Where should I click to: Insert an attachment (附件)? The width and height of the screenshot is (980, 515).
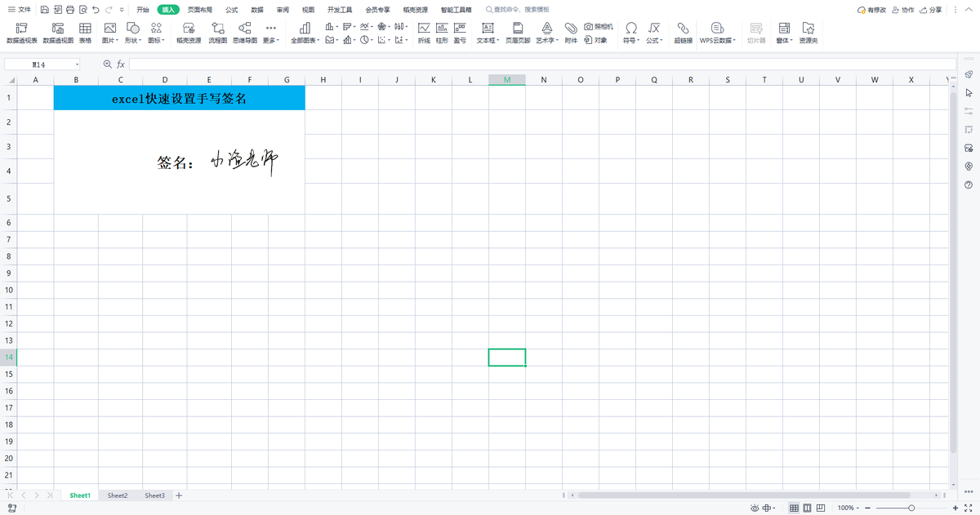[571, 33]
